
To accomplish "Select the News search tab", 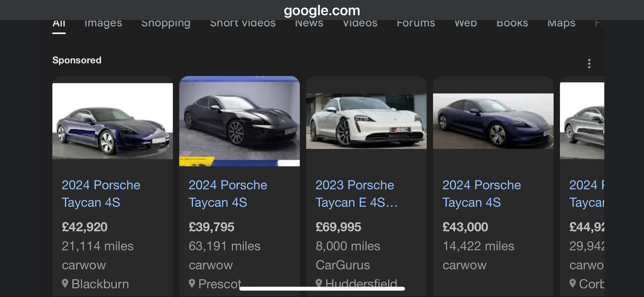I will (x=309, y=24).
